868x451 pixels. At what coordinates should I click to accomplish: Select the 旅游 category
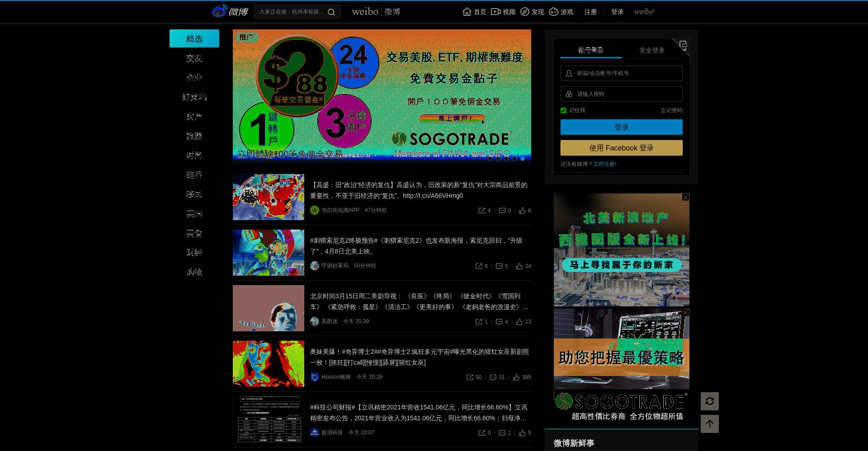pos(194,136)
